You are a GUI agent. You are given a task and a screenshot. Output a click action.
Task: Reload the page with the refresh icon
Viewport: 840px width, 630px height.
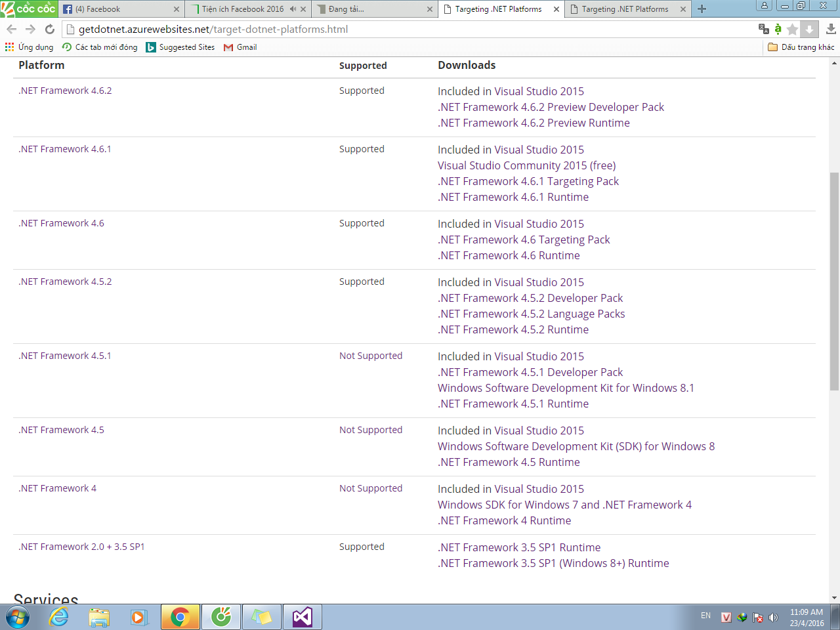[49, 29]
